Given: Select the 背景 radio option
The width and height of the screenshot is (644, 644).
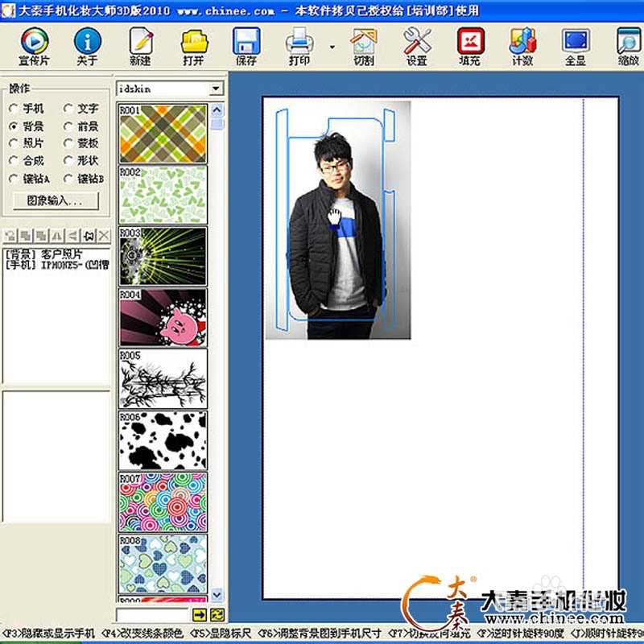Looking at the screenshot, I should pyautogui.click(x=26, y=126).
